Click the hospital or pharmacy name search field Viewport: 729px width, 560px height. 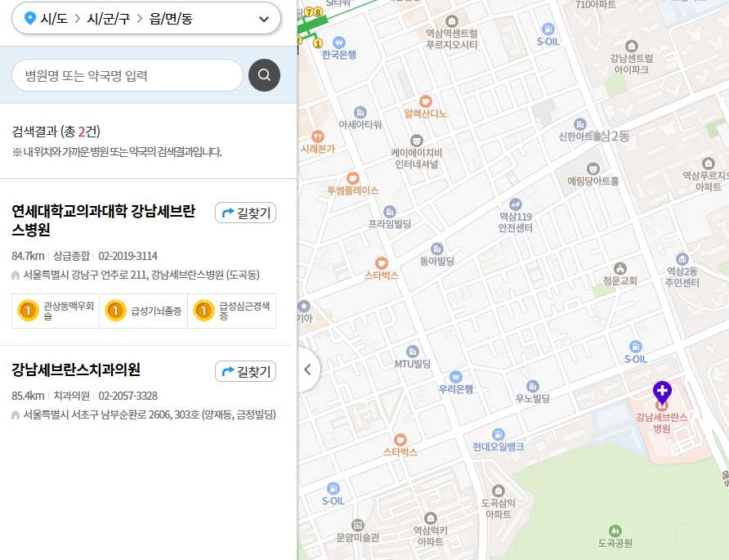[127, 75]
